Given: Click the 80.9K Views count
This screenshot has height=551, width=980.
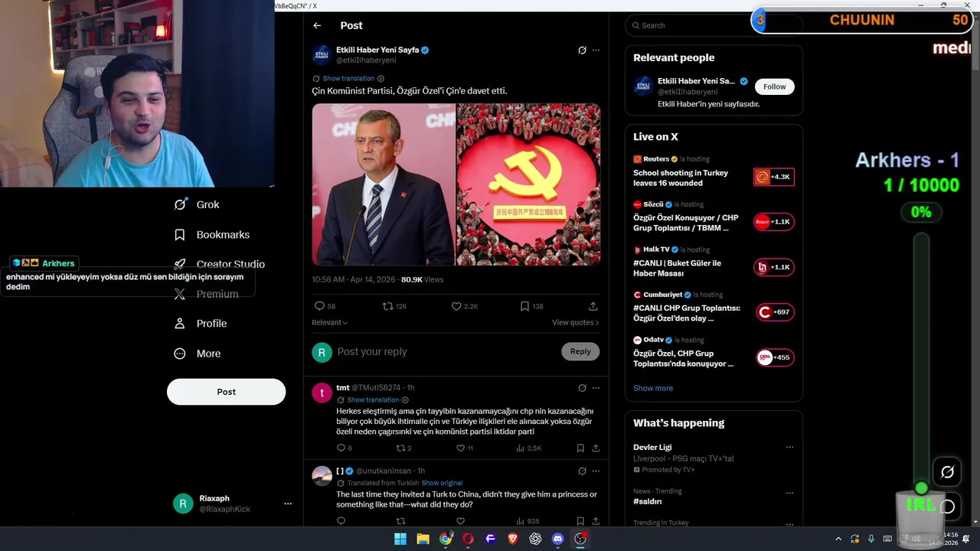Looking at the screenshot, I should 422,279.
